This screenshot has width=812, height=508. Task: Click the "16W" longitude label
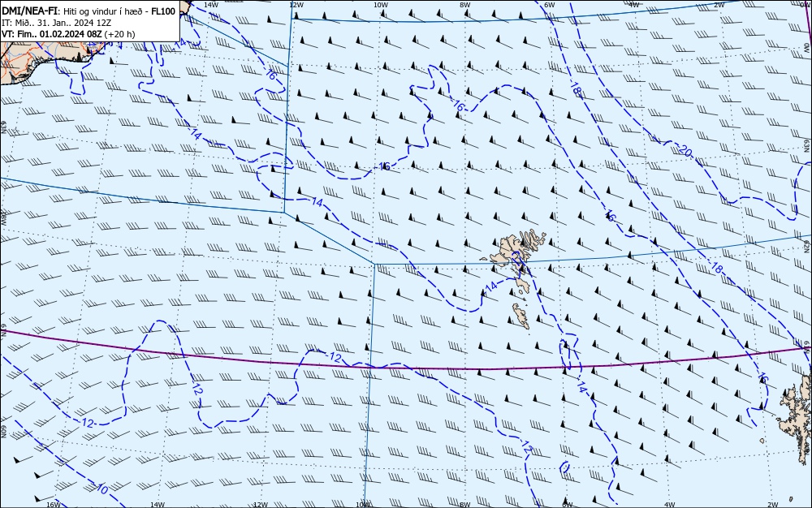(54, 504)
